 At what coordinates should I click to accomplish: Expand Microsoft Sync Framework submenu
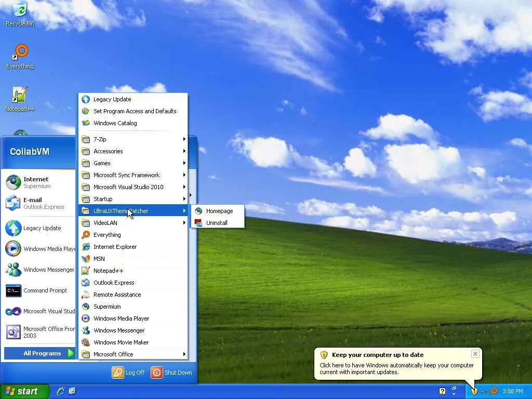(x=133, y=175)
